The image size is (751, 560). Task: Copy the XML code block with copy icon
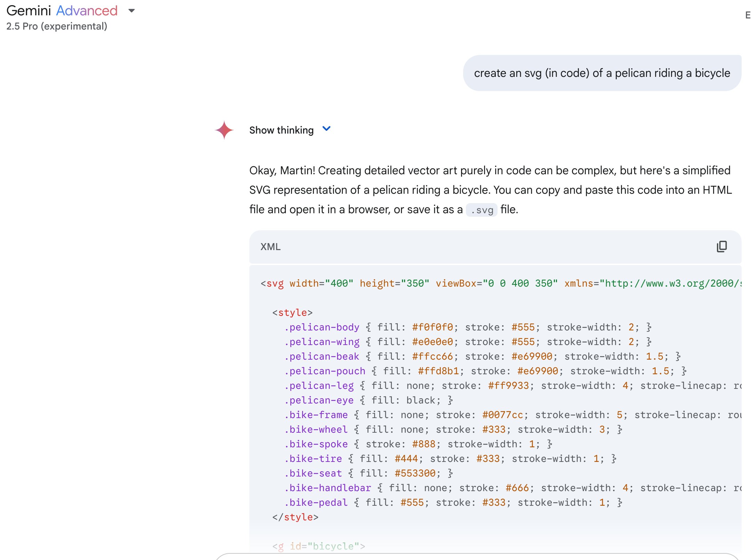click(721, 247)
